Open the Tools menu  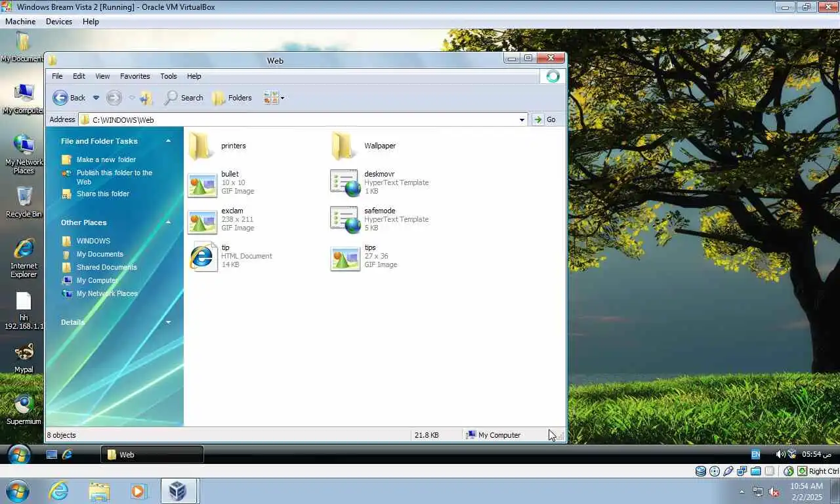tap(169, 76)
